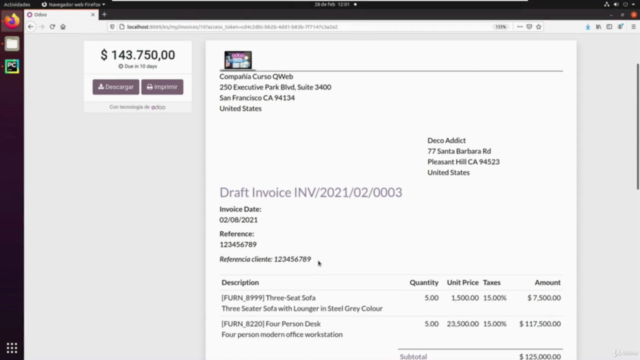Viewport: 640px width, 360px height.
Task: Click the browser forward arrow
Action: pos(42,27)
